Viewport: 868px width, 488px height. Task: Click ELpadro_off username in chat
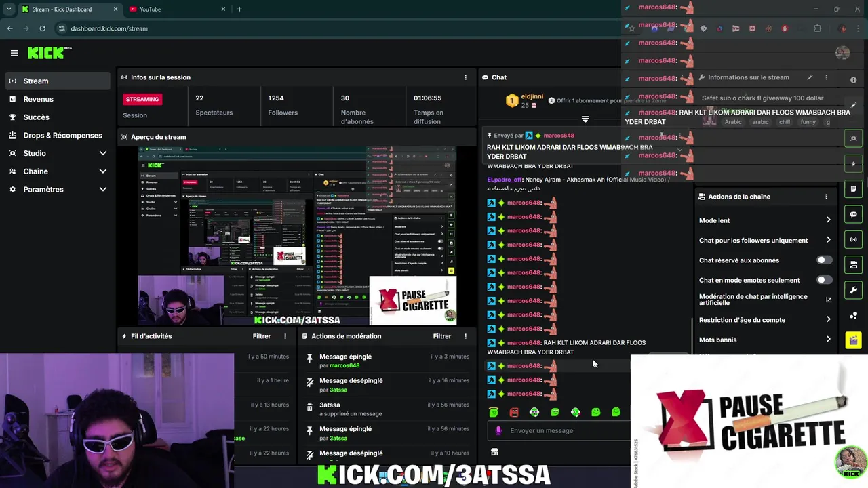[x=505, y=180]
